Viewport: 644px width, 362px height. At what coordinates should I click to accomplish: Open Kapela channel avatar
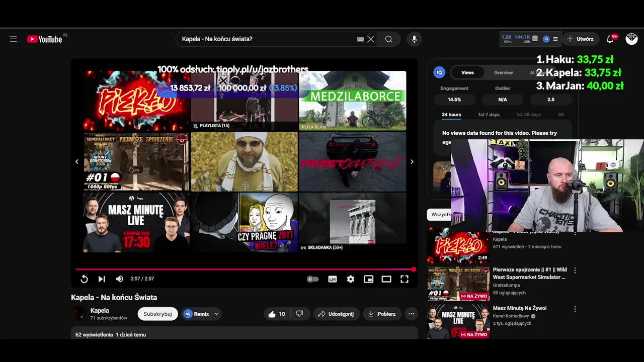(79, 314)
